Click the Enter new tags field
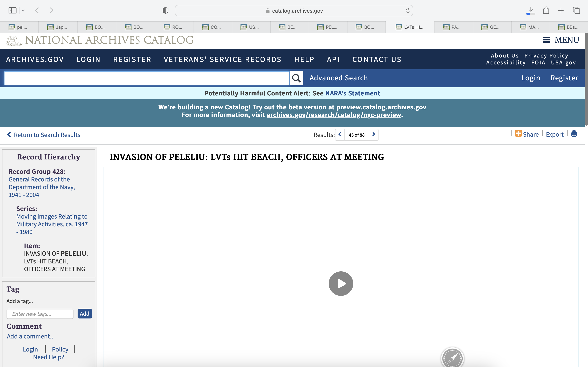Screen dimensions: 588x367 (40, 314)
